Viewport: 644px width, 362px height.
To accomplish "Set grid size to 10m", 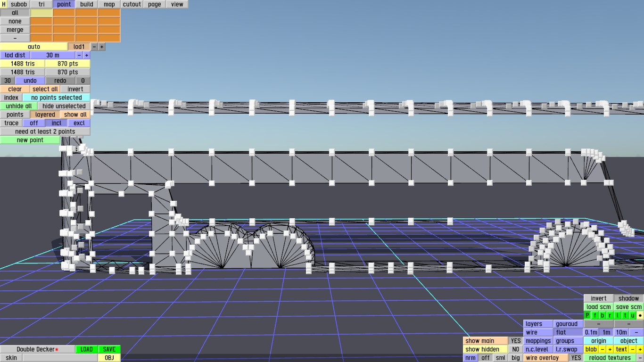I will tap(621, 332).
